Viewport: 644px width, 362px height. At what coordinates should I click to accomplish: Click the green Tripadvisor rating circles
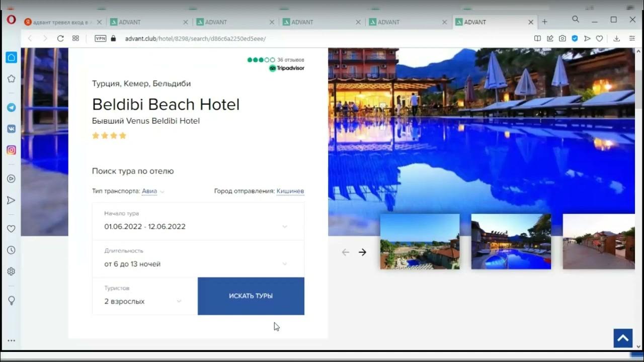261,60
